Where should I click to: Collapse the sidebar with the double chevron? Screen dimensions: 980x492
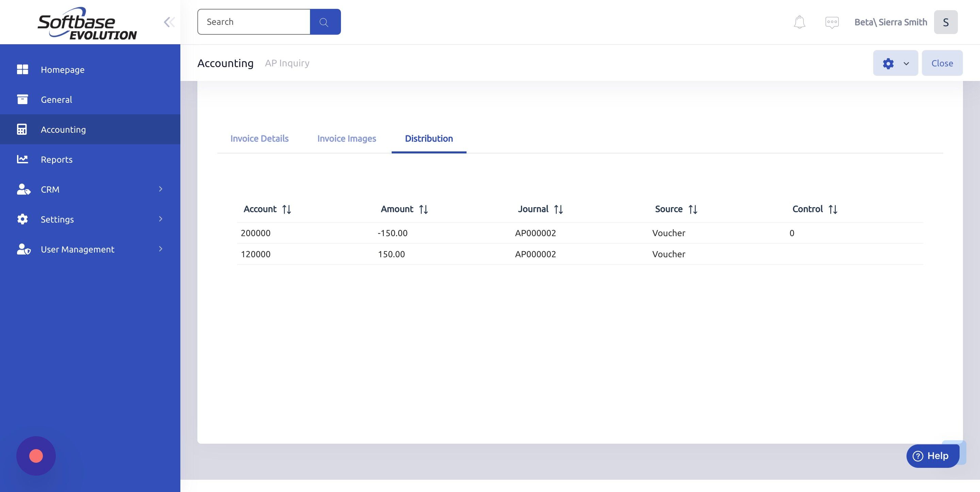point(169,22)
